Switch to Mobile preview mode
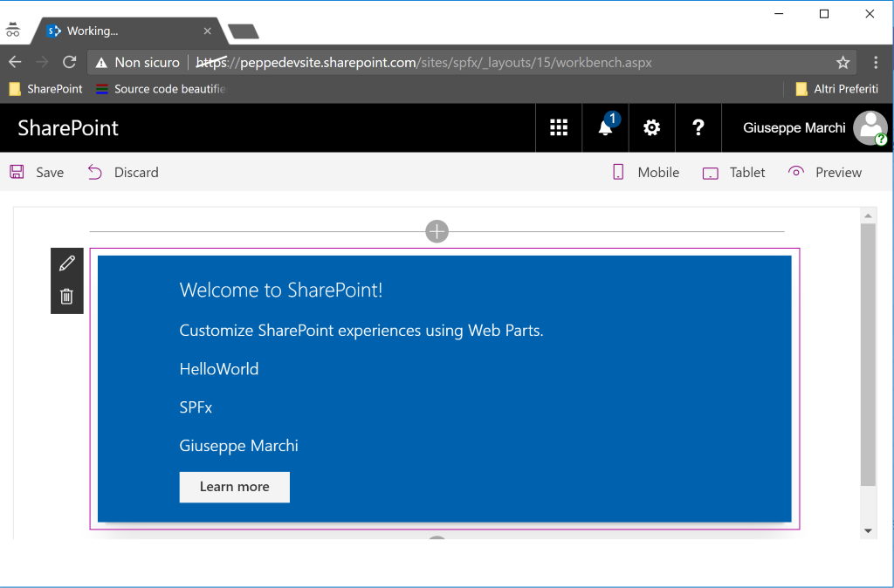Screen dimensions: 894x588 coord(645,172)
